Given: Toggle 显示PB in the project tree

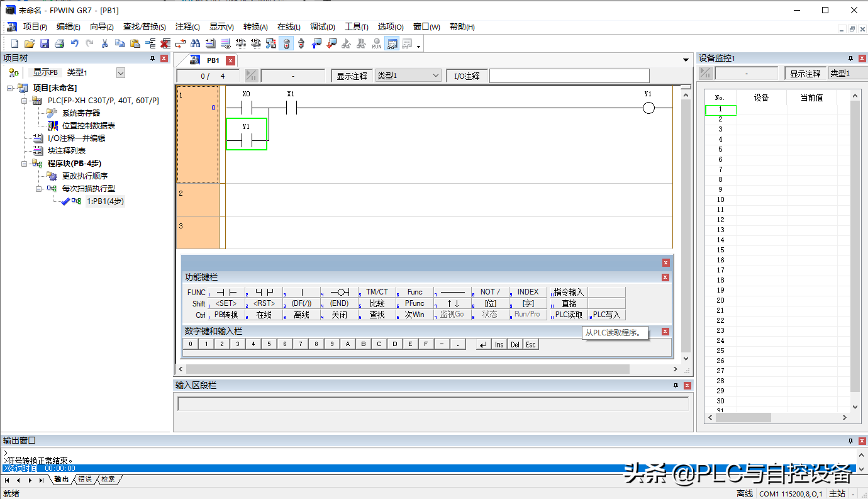Looking at the screenshot, I should pyautogui.click(x=45, y=73).
